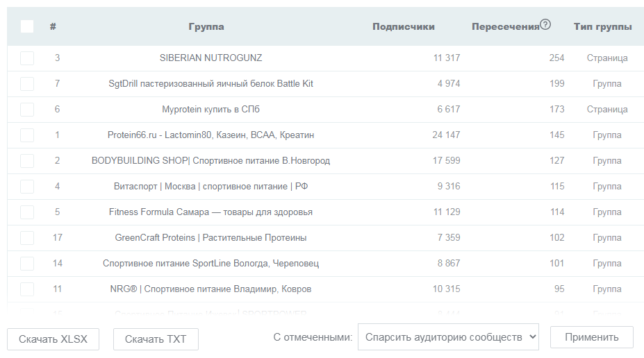
Task: Select checkbox for Myprotein купить в СПб
Action: click(x=27, y=110)
